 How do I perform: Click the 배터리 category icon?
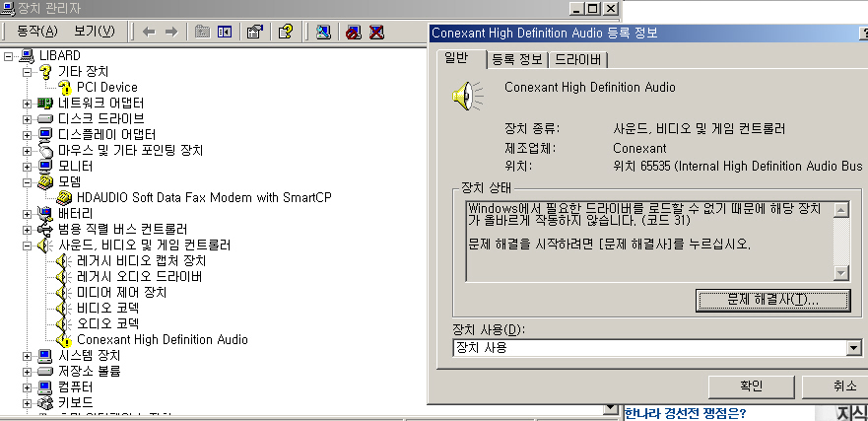(45, 213)
